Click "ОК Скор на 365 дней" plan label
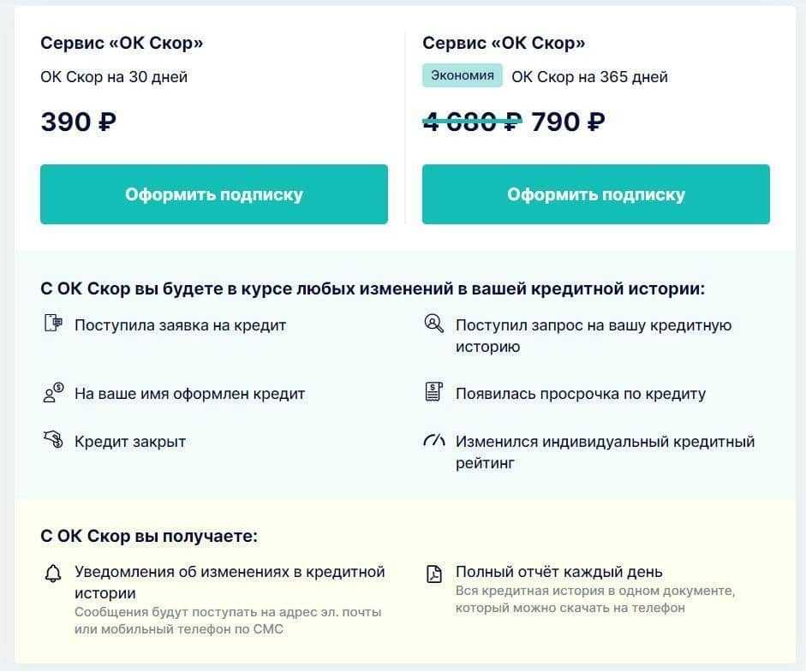806x672 pixels. (x=589, y=77)
